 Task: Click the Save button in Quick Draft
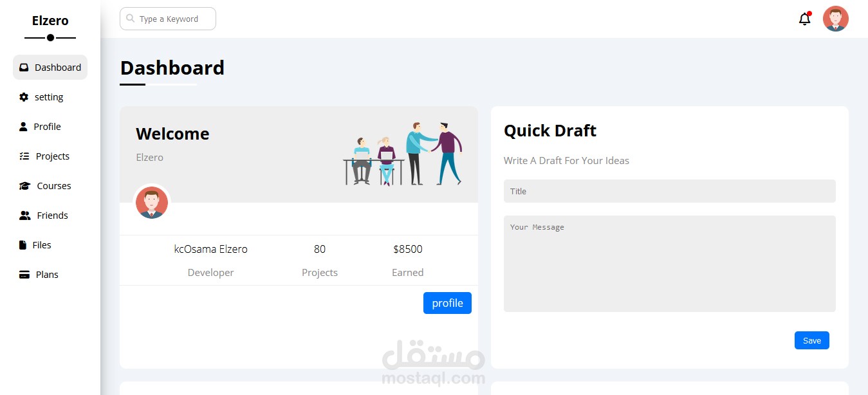click(x=811, y=340)
